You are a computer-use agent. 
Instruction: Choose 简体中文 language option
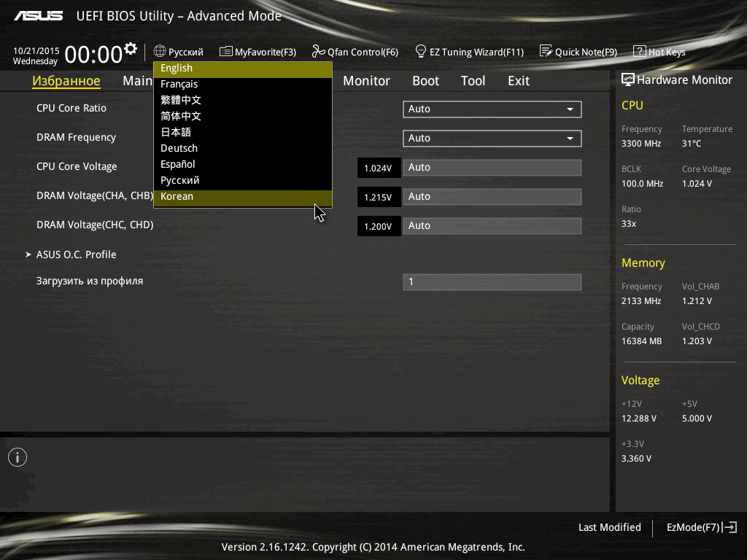click(242, 116)
